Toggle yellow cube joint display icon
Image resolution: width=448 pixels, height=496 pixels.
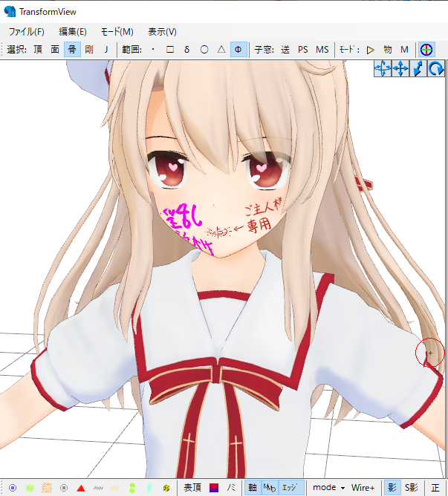166,488
